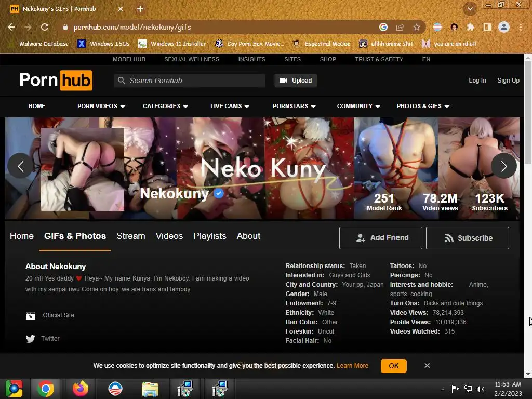532x399 pixels.
Task: Click the next banner arrow
Action: point(504,166)
